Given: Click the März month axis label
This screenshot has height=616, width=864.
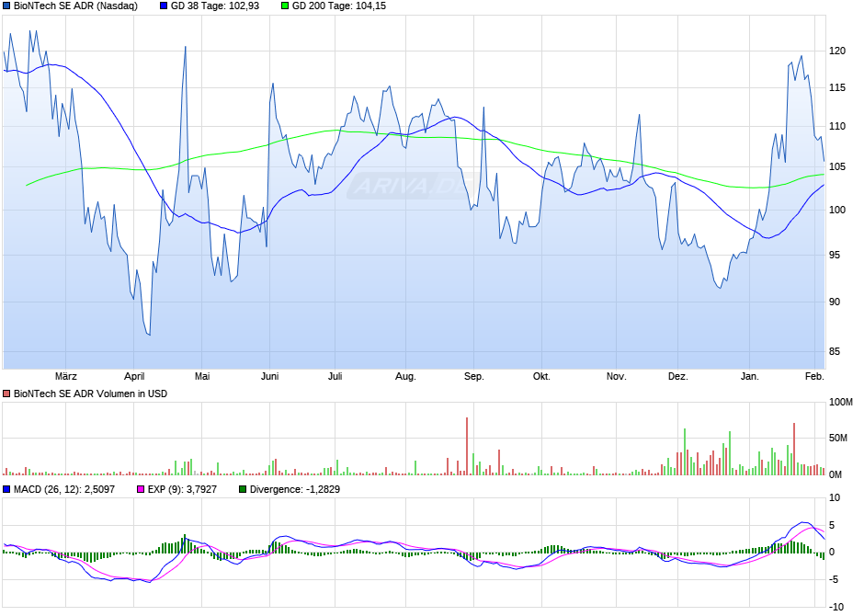Looking at the screenshot, I should click(66, 376).
